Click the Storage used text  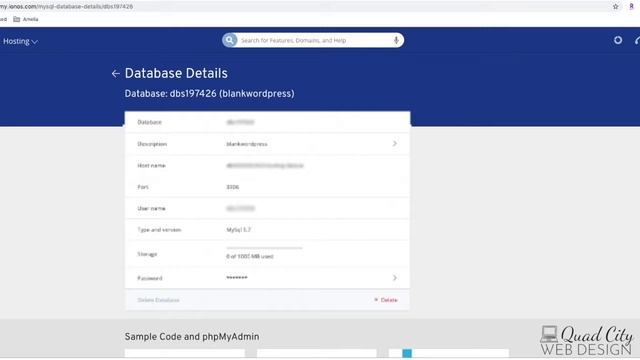pos(250,256)
